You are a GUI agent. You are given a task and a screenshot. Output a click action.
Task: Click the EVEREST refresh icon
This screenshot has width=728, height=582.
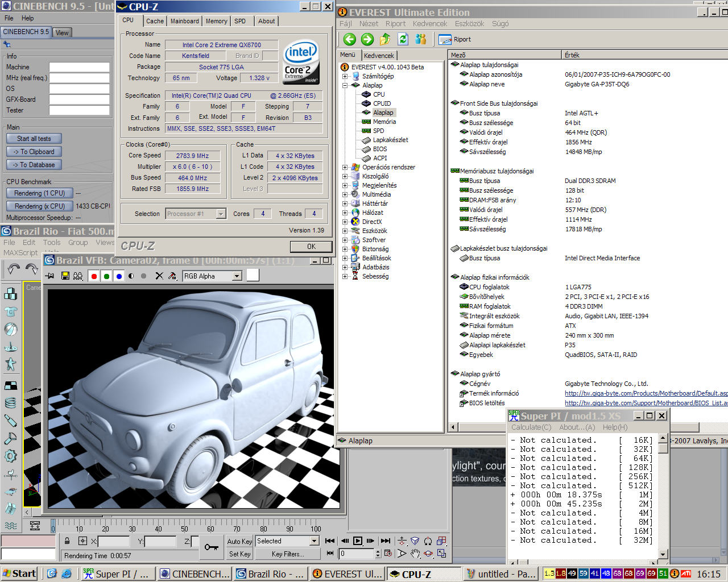403,39
